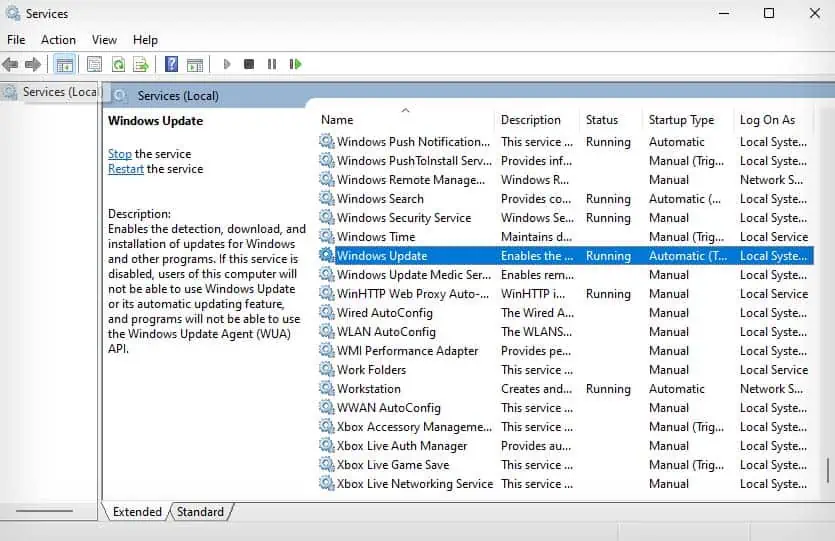Open the Properties toolbar icon

[94, 64]
